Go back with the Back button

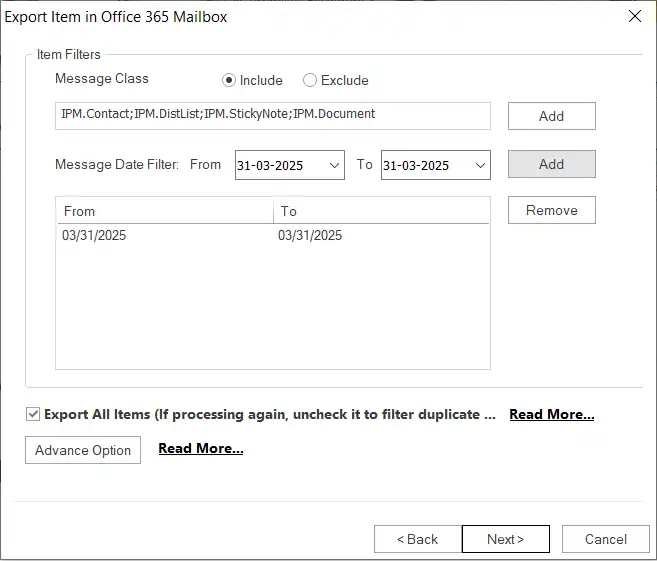(x=418, y=539)
